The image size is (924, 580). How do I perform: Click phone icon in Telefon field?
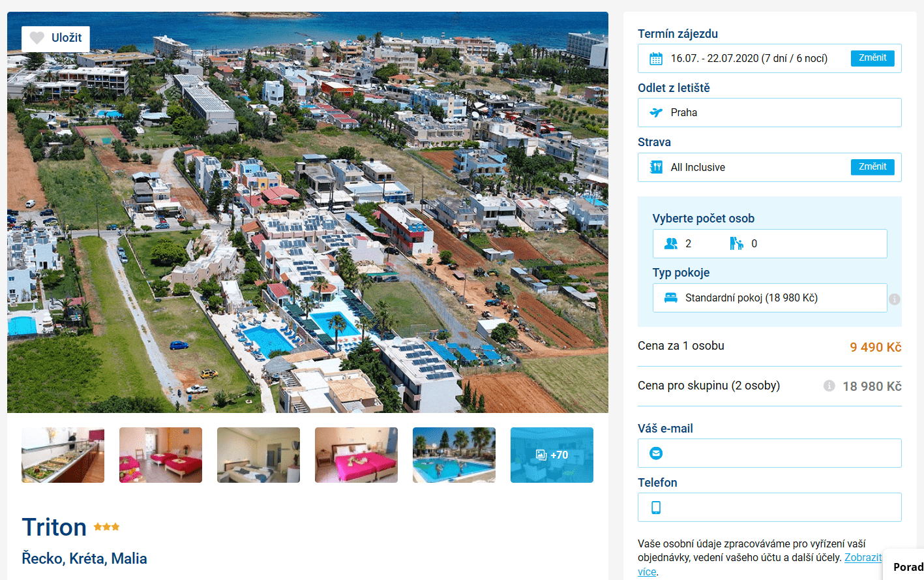pos(656,508)
